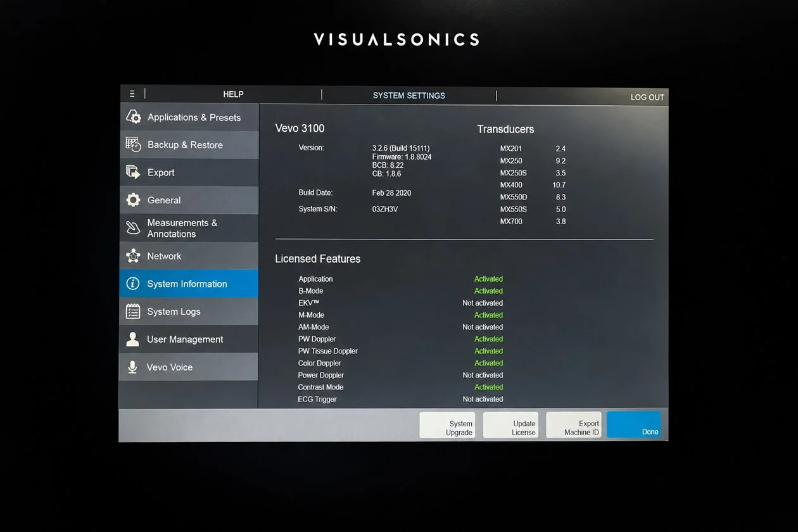Click the Color Doppler Activated status
798x532 pixels.
coord(488,364)
